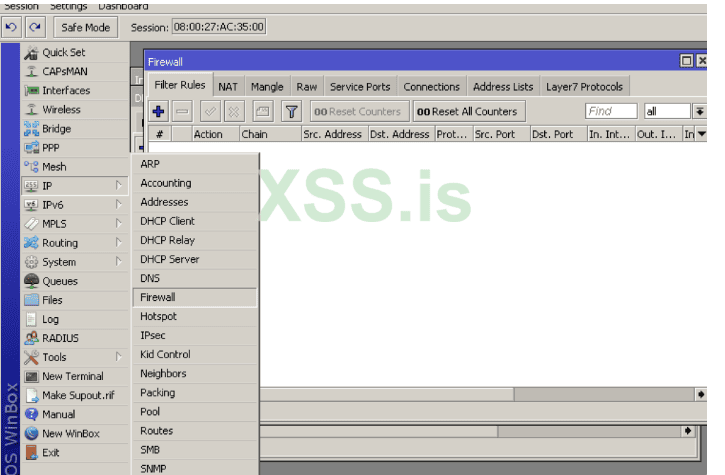This screenshot has height=475, width=725.
Task: Click the remove rule minus button
Action: tap(183, 111)
